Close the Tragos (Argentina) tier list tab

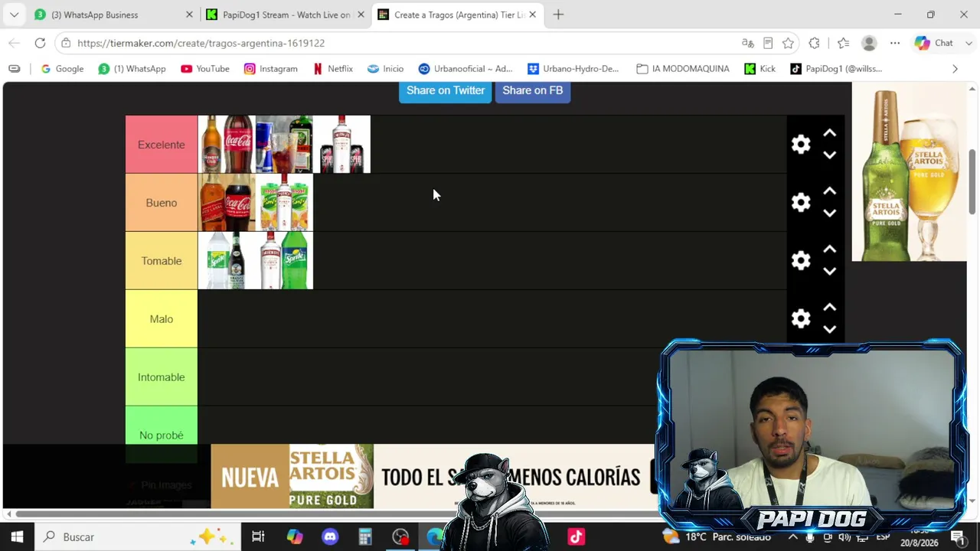[x=532, y=15]
